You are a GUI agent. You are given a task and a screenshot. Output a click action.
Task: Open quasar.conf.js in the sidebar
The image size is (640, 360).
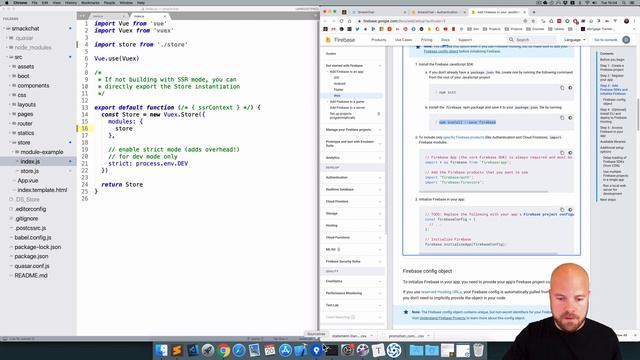(x=32, y=266)
